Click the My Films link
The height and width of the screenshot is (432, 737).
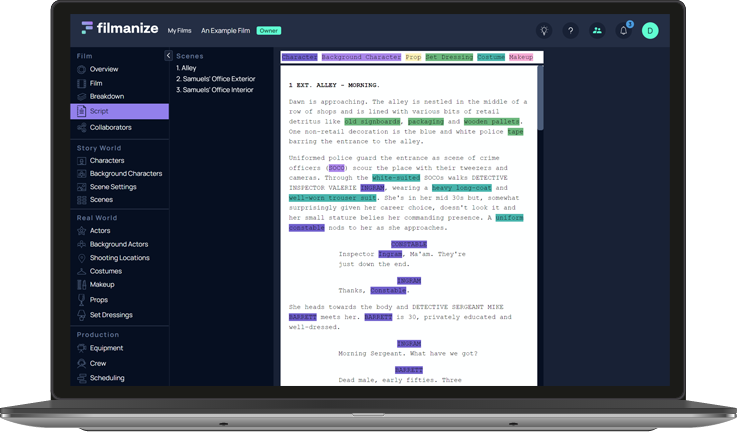pyautogui.click(x=180, y=31)
